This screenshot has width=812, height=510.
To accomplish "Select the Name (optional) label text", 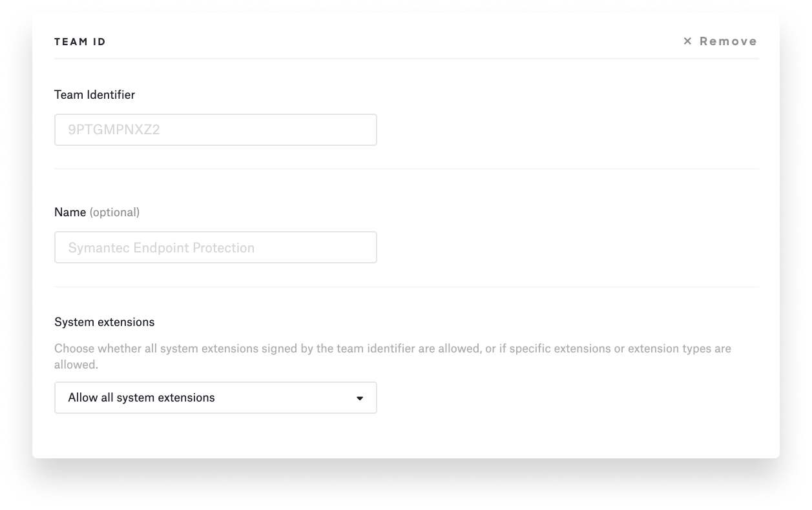I will (x=96, y=212).
